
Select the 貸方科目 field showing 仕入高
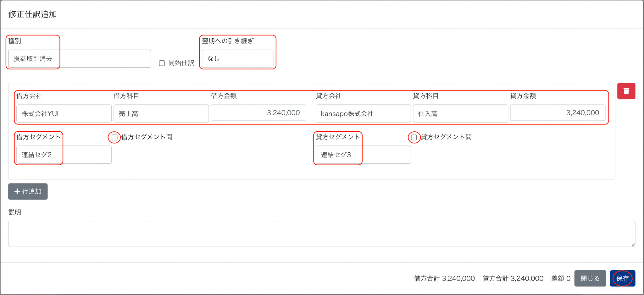(460, 113)
